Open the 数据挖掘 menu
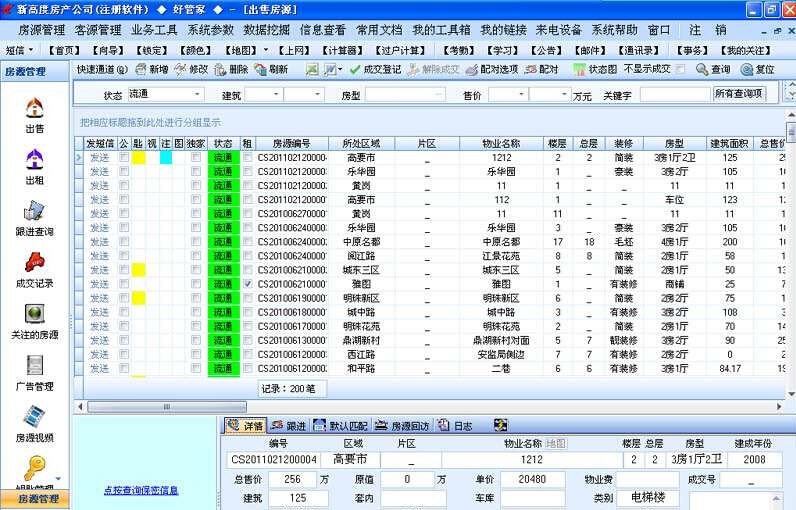The height and width of the screenshot is (510, 796). 267,30
